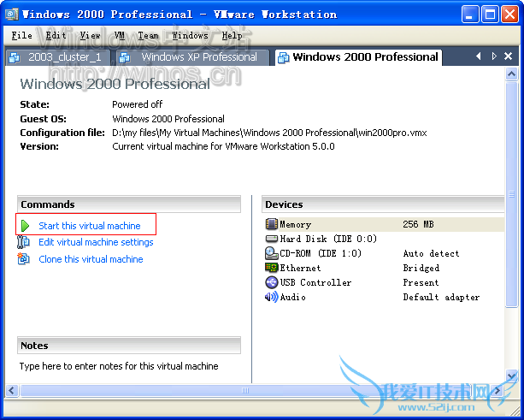Select the Audio Default adapter value
Image resolution: width=524 pixels, height=420 pixels.
(441, 297)
